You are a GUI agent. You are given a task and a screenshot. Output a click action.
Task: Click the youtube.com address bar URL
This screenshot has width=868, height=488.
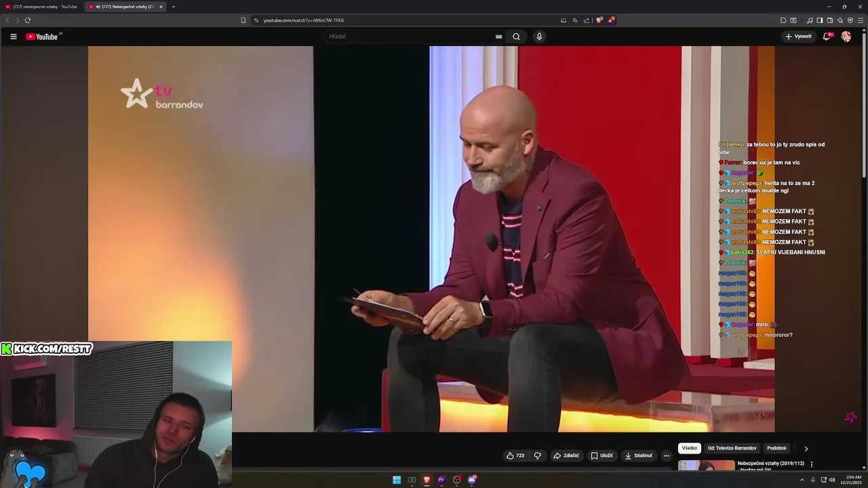(303, 20)
